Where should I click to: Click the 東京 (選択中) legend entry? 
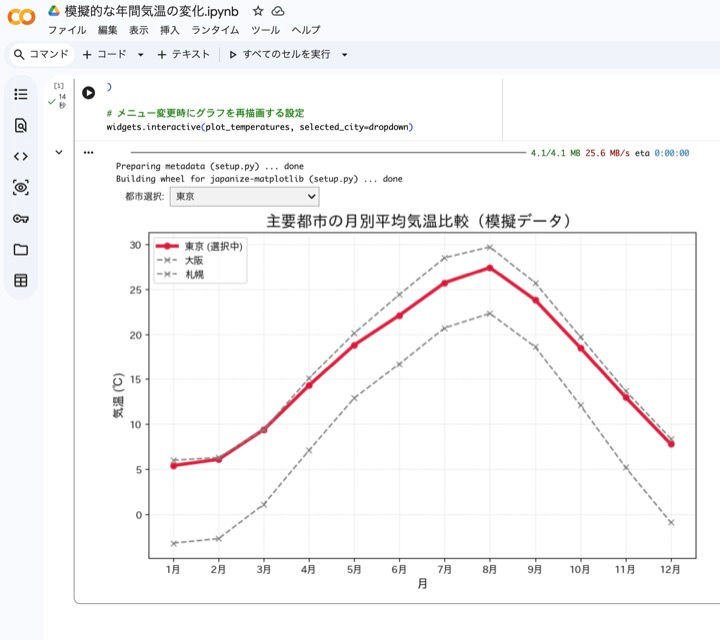click(199, 247)
